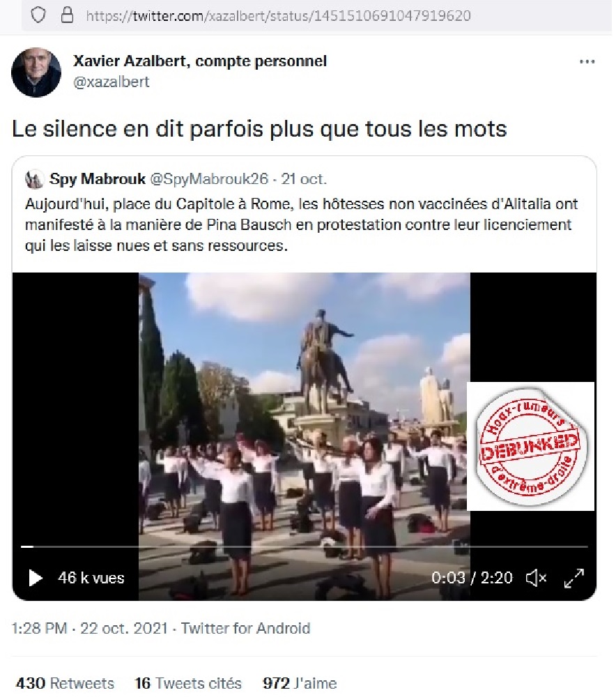The image size is (616, 697).
Task: Expand the video to fullscreen
Action: (573, 578)
